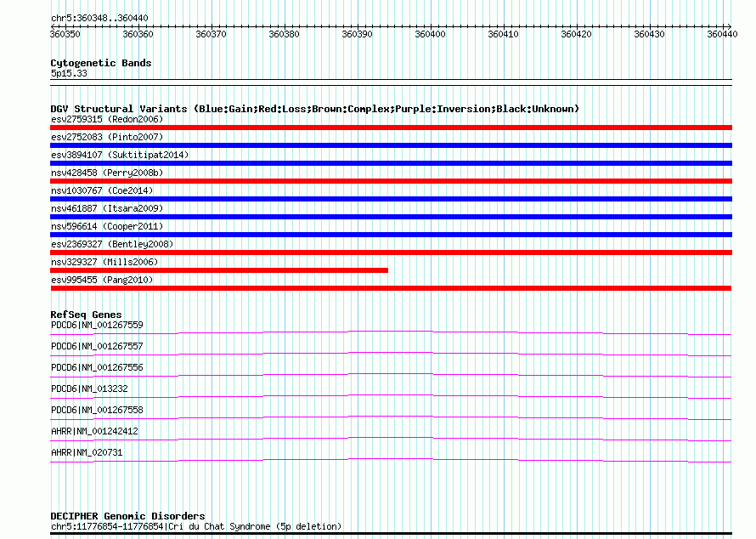Click the RefSeq Genes track heading
756x539 pixels.
click(86, 315)
